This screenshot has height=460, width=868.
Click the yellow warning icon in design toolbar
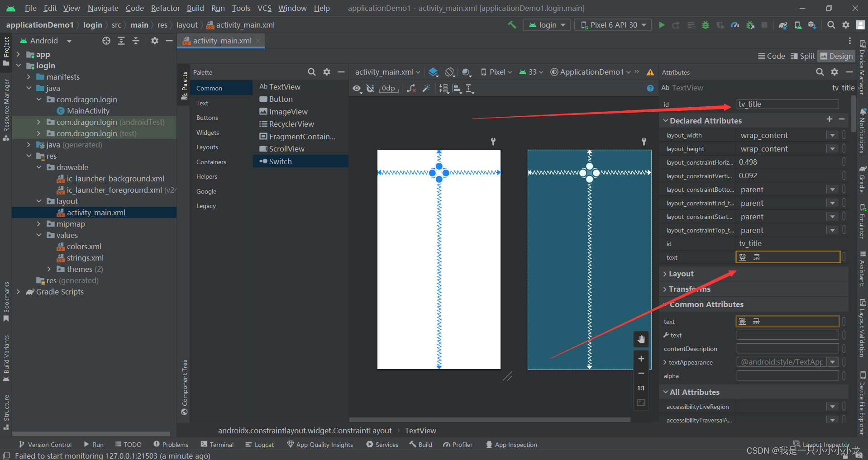(x=650, y=72)
